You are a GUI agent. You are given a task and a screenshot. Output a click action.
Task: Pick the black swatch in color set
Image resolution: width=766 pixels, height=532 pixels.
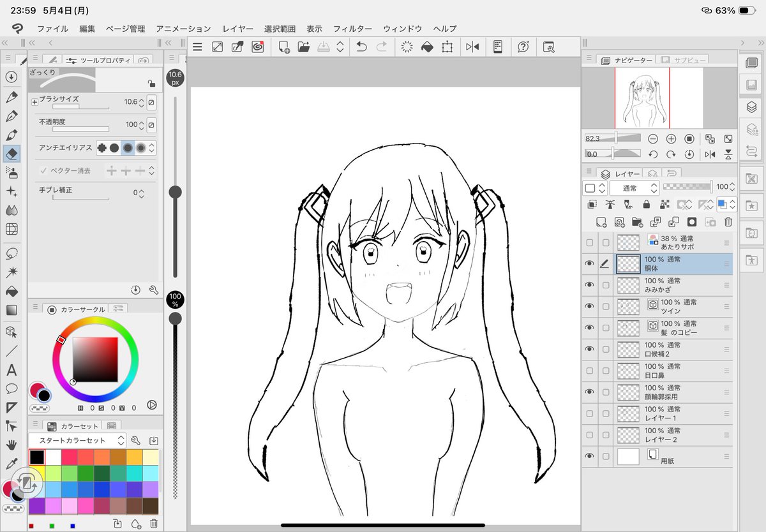coord(37,457)
